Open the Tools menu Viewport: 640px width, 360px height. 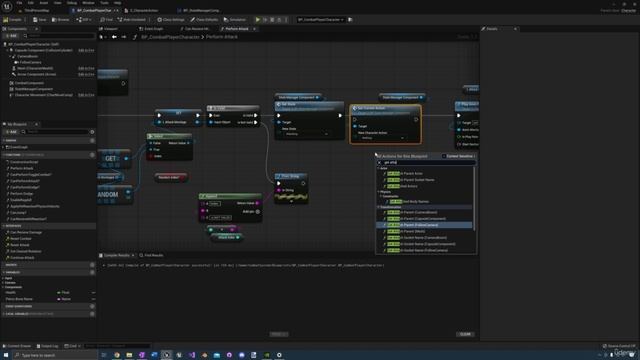104,3
